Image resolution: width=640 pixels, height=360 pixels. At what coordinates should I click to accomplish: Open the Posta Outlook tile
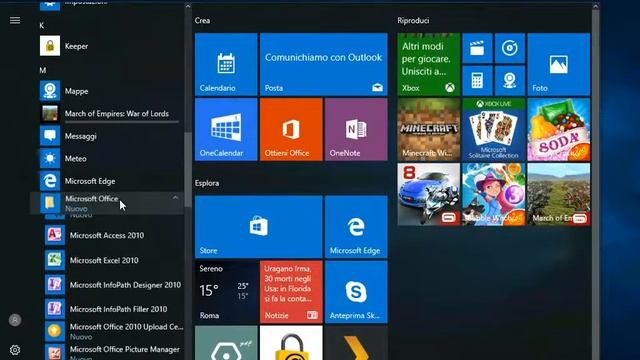(x=324, y=64)
